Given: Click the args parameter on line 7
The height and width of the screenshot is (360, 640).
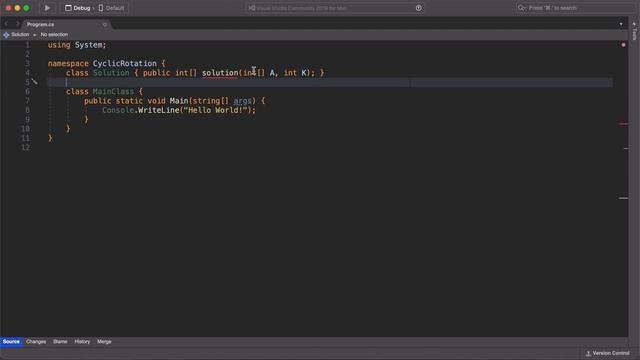Looking at the screenshot, I should [x=242, y=101].
